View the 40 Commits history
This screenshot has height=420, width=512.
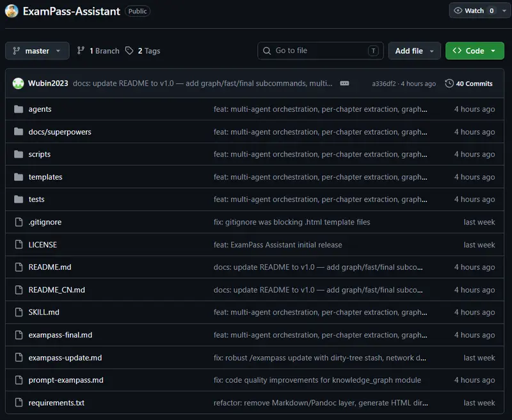[468, 84]
